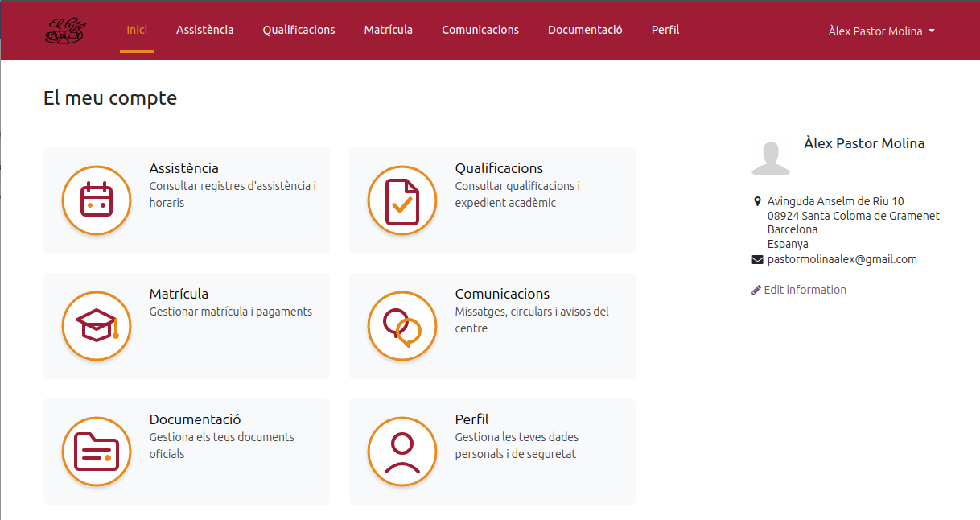
Task: Click the Comunicacions chat bubbles icon
Action: coord(402,326)
